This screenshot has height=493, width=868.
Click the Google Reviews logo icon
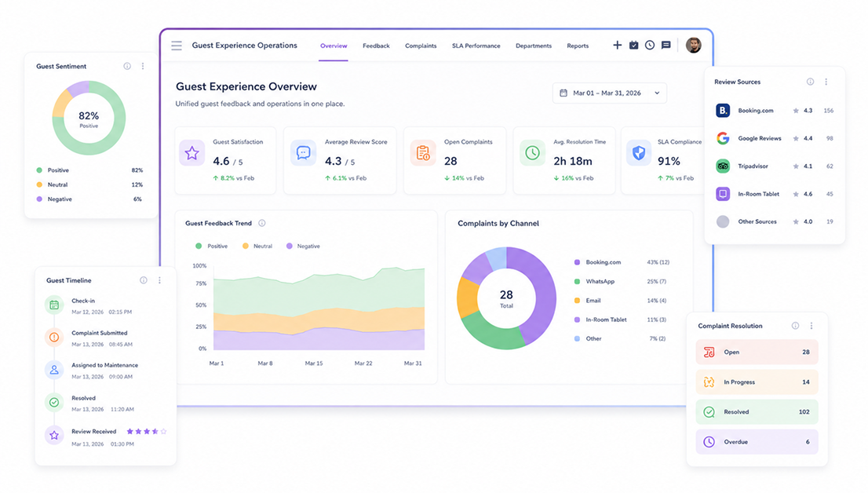pyautogui.click(x=722, y=138)
